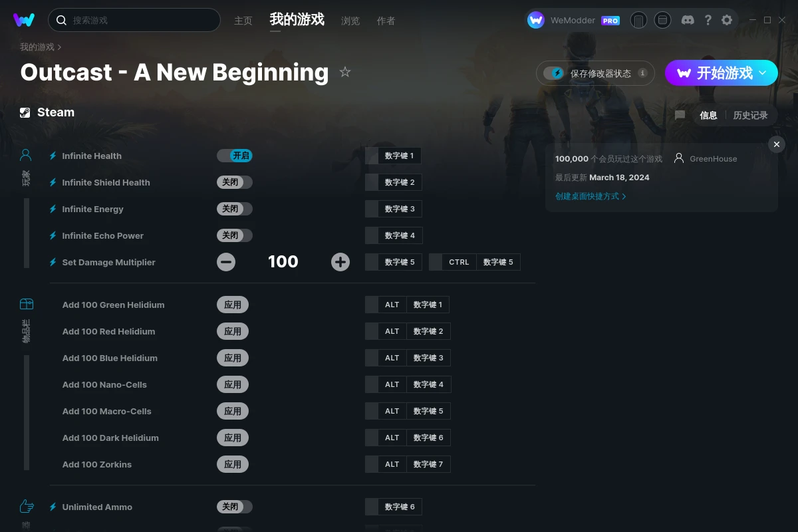Open the Discord icon in header
This screenshot has height=532, width=798.
(688, 20)
